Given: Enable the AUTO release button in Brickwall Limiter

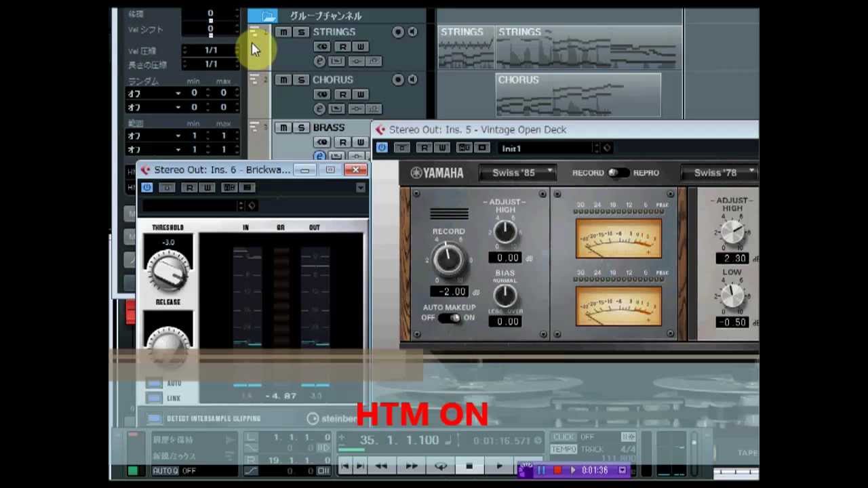Looking at the screenshot, I should (155, 384).
